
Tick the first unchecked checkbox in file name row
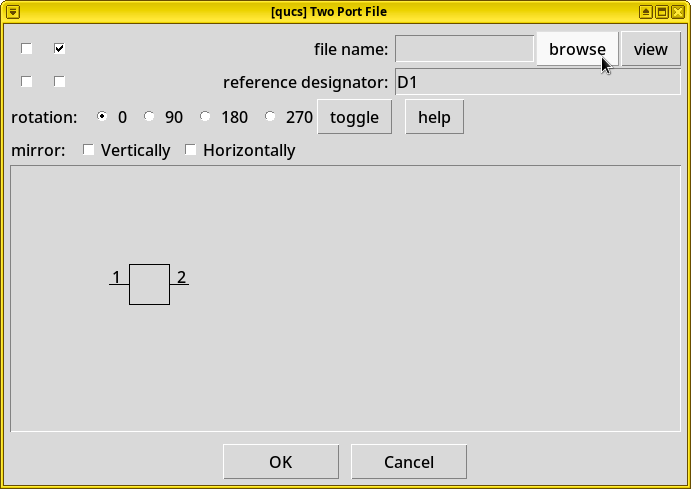[27, 49]
